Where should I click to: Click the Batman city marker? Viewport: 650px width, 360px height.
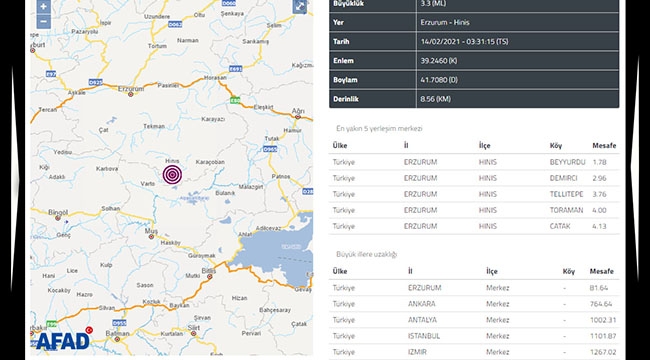point(117,339)
